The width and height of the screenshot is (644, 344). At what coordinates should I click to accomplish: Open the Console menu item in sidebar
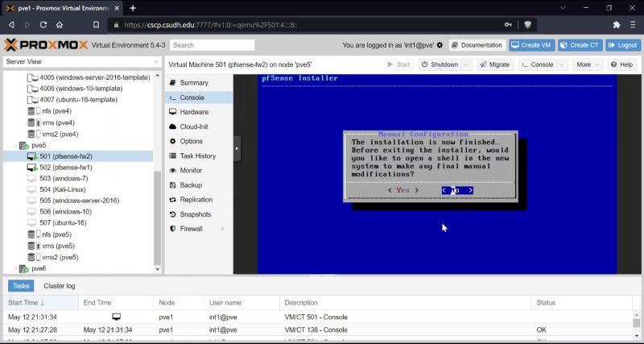click(199, 97)
